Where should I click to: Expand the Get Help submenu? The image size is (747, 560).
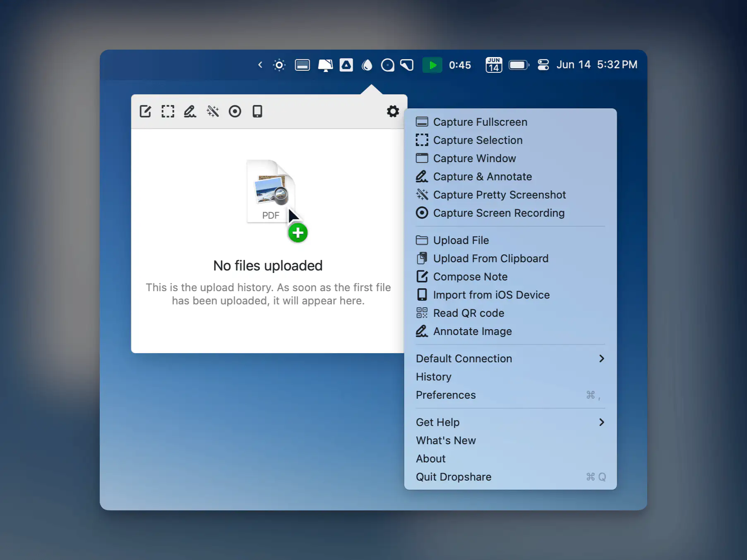(x=510, y=422)
